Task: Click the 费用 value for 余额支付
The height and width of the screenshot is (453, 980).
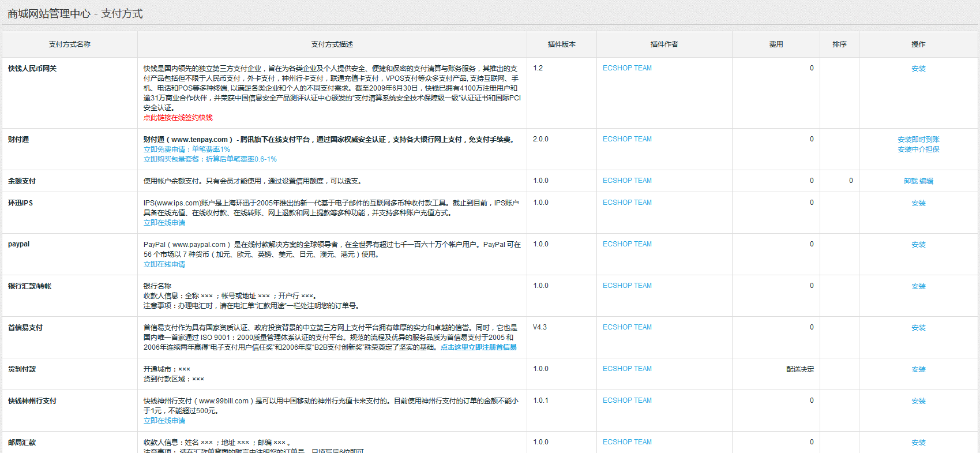Action: 811,181
